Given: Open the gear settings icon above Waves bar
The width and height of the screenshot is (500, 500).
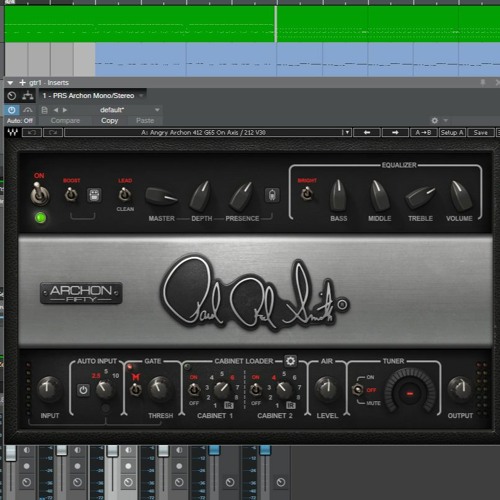Looking at the screenshot, I should [x=435, y=120].
